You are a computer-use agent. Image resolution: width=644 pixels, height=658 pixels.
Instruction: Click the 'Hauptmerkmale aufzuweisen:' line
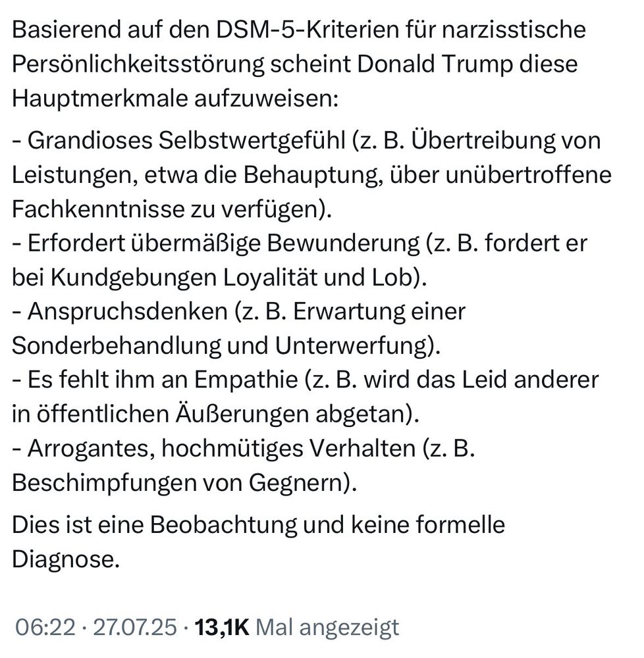point(174,99)
